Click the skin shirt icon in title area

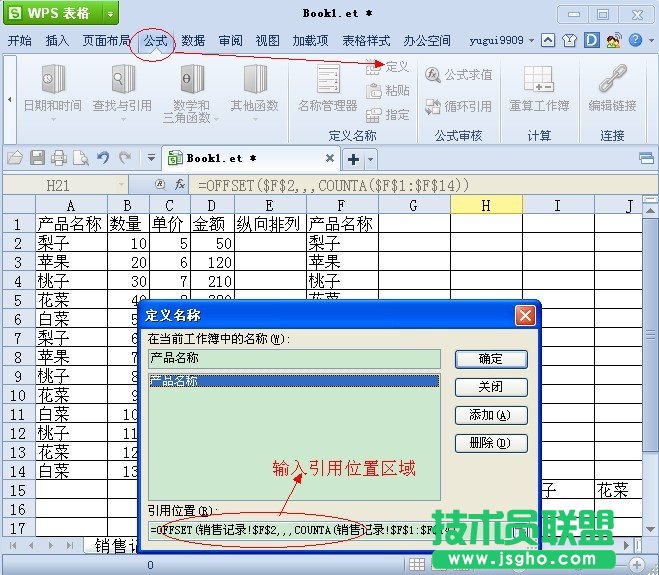[x=569, y=40]
